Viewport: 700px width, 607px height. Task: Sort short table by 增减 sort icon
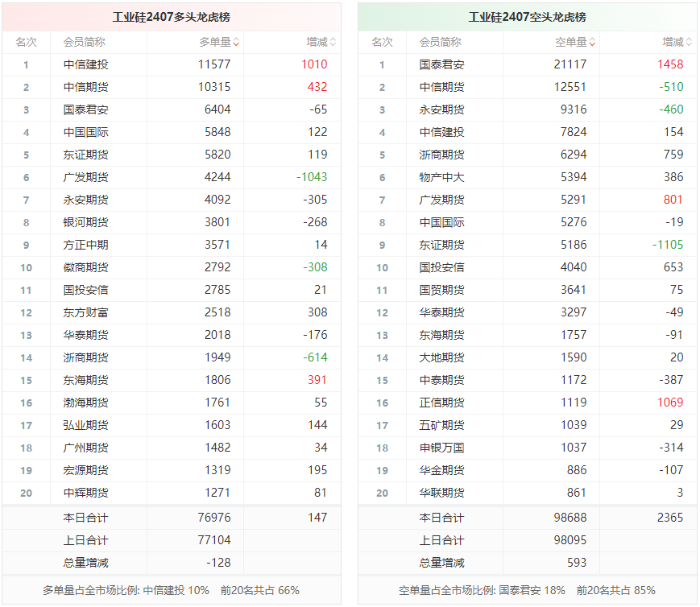point(690,43)
